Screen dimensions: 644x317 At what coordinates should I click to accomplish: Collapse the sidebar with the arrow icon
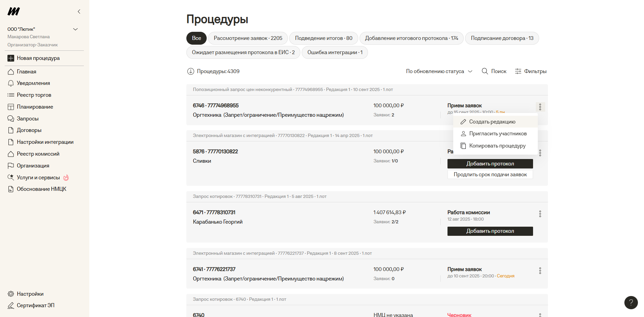79,12
